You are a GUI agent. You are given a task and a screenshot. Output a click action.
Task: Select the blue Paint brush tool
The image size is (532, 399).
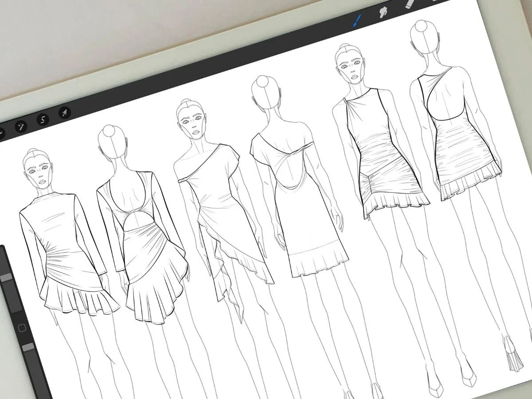357,20
